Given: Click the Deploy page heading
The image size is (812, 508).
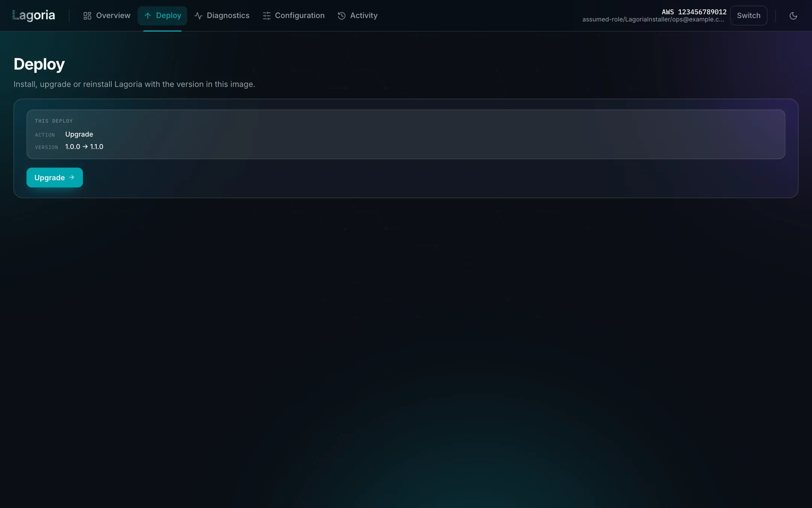Looking at the screenshot, I should point(39,64).
